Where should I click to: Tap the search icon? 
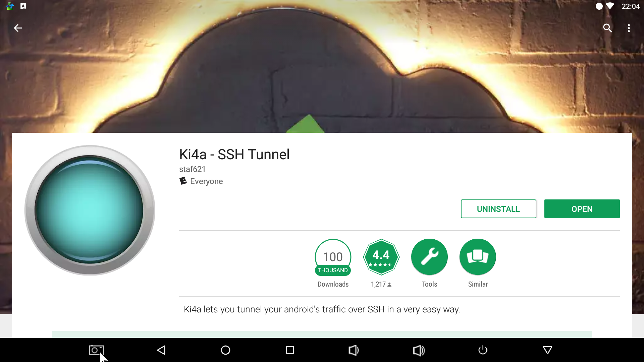(x=608, y=28)
